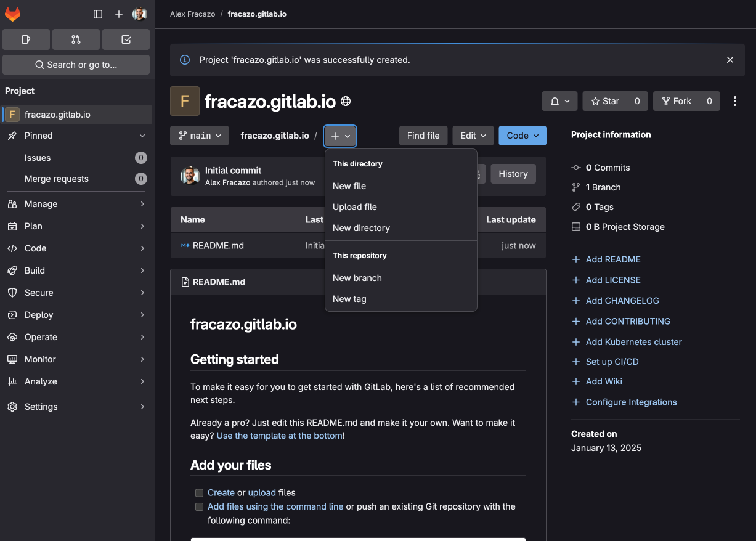756x541 pixels.
Task: Click the Deploy icon in sidebar
Action: point(12,315)
